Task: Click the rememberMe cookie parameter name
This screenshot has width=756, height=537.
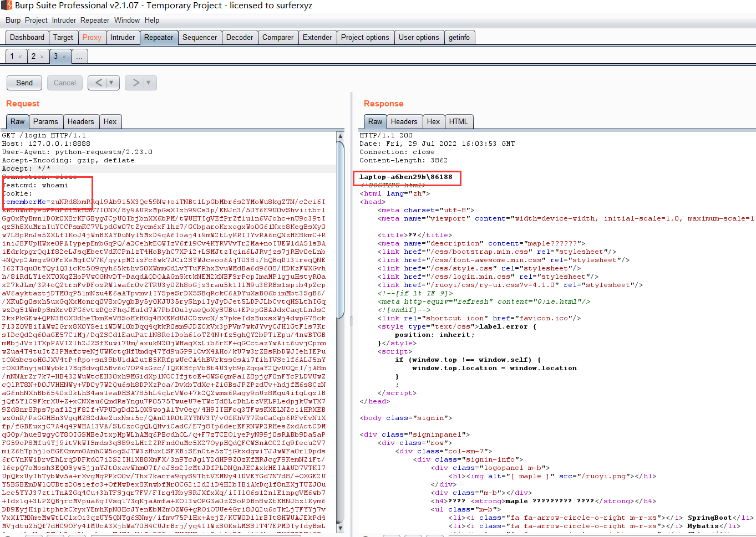Action: pyautogui.click(x=25, y=202)
